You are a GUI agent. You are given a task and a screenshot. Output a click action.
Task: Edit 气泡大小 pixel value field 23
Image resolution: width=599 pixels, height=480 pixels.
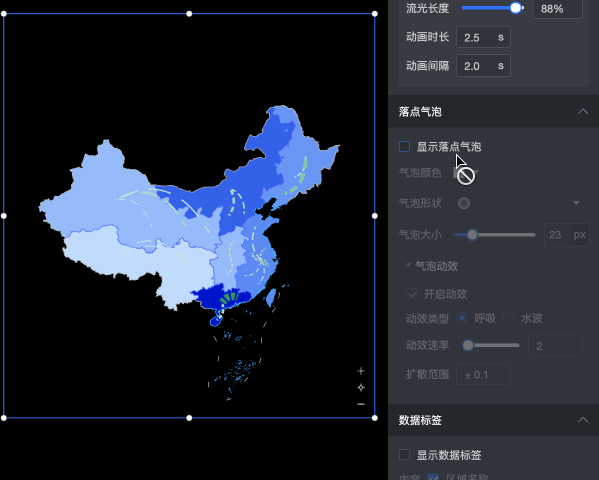point(557,235)
